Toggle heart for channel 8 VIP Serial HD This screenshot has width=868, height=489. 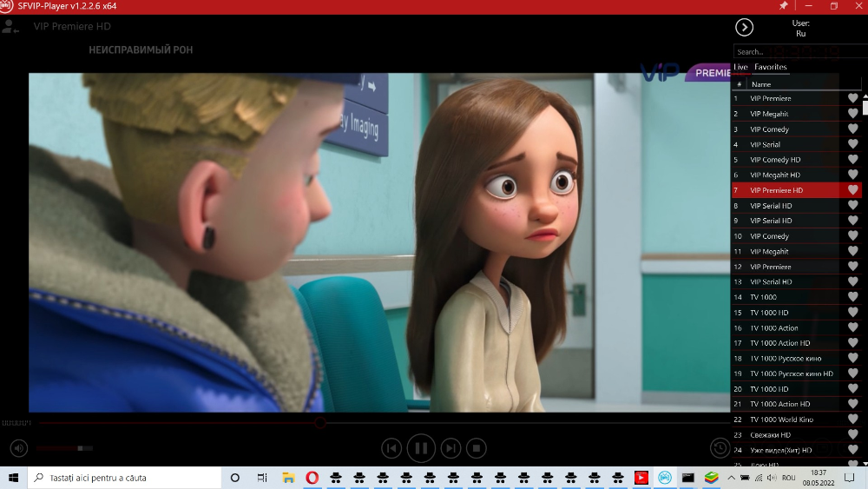click(852, 206)
